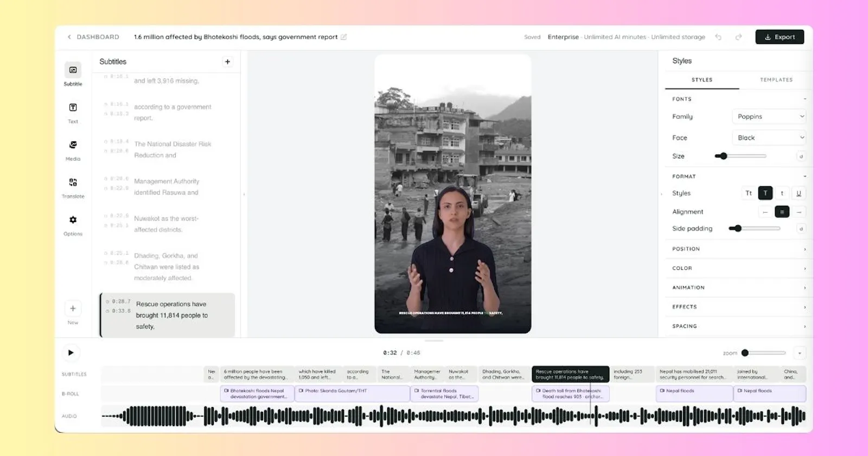The height and width of the screenshot is (456, 868).
Task: Expand the Animation section
Action: pos(739,288)
